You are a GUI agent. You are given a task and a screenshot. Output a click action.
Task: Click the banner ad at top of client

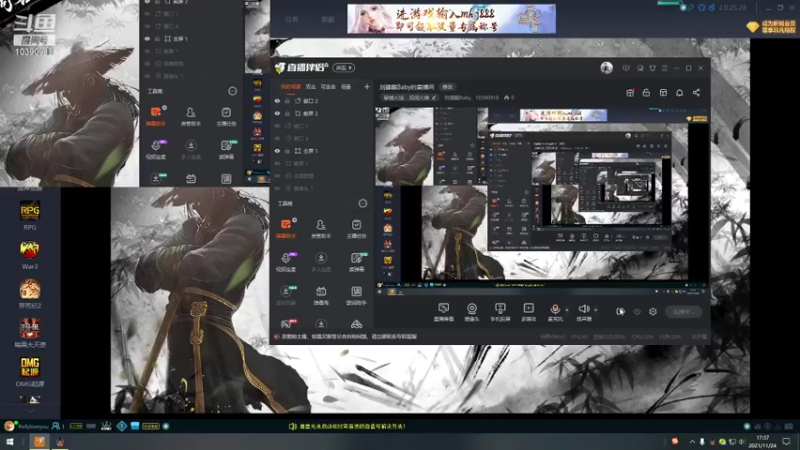point(452,19)
